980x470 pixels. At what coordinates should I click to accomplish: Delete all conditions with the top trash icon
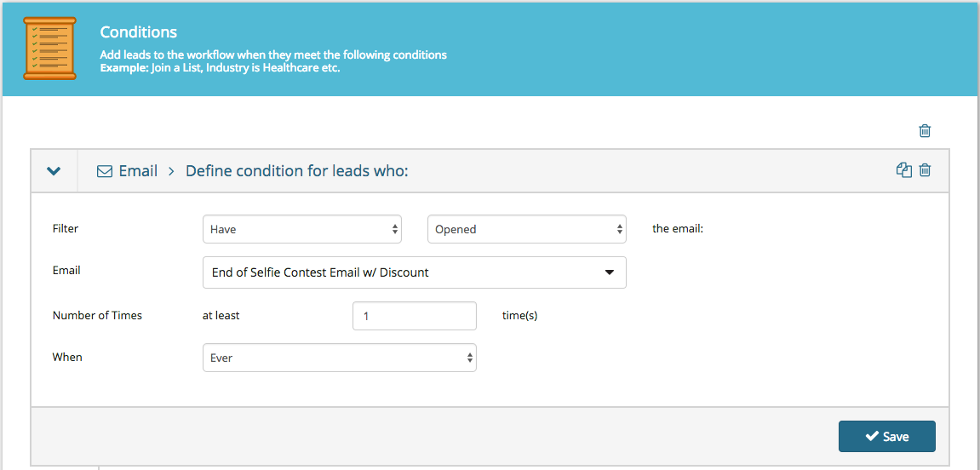(925, 130)
